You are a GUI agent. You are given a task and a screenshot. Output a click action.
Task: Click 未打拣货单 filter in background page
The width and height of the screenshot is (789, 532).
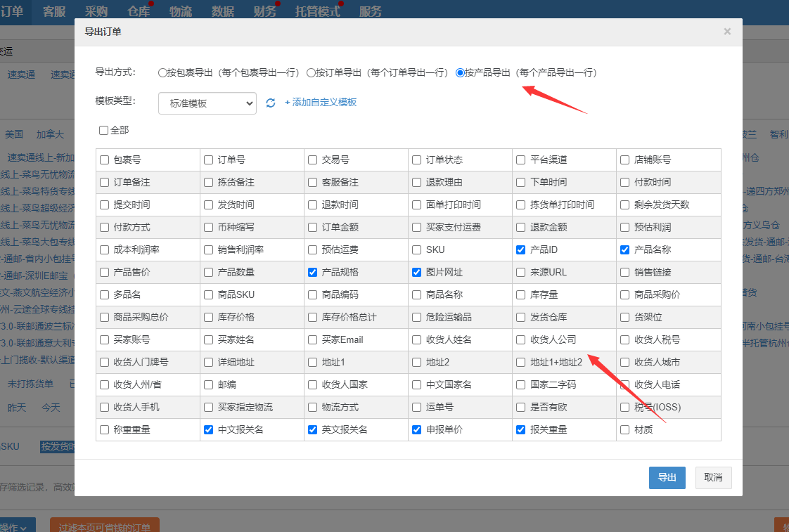pyautogui.click(x=30, y=384)
